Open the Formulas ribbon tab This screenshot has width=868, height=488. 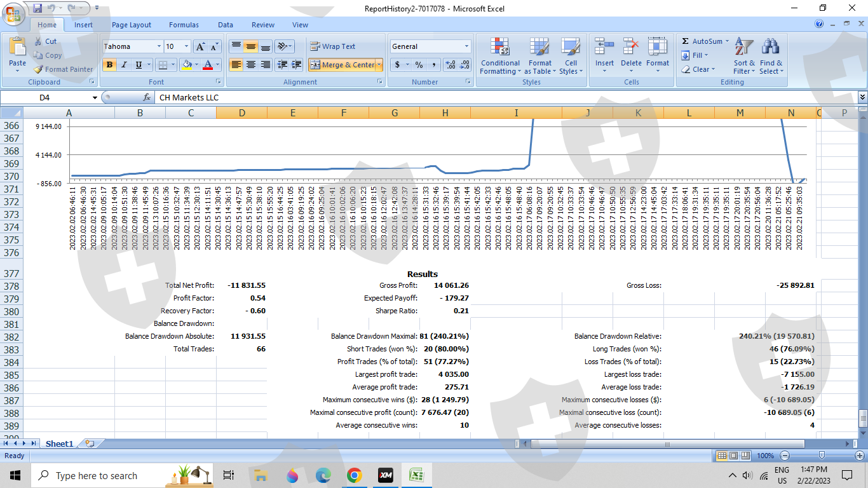(184, 25)
